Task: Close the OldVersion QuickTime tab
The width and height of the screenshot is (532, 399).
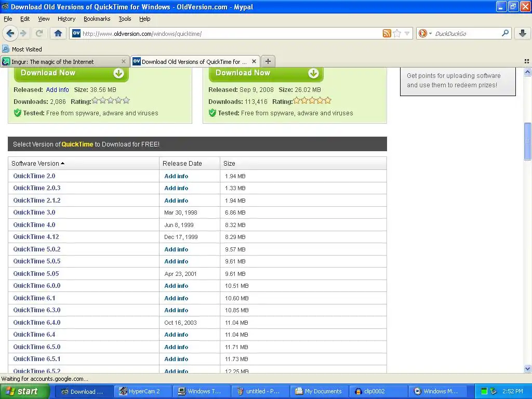Action: tap(254, 61)
